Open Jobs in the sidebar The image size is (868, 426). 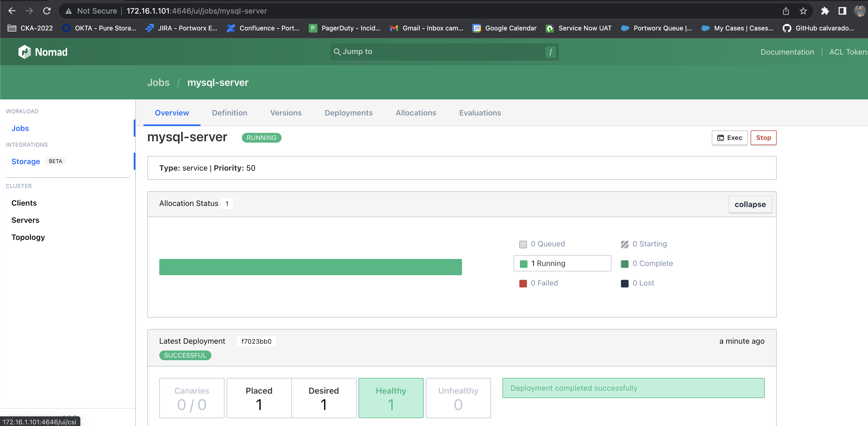tap(20, 128)
